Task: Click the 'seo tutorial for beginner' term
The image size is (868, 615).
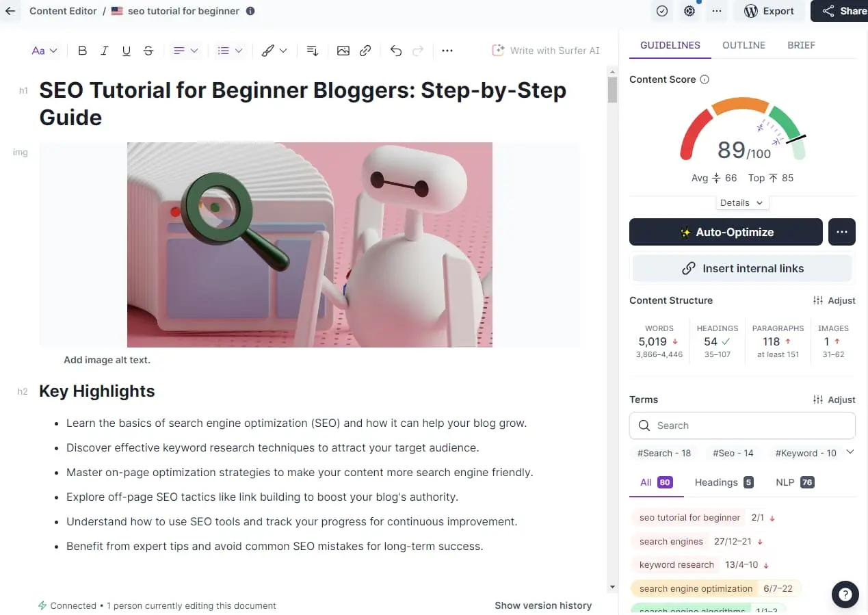Action: pos(689,518)
